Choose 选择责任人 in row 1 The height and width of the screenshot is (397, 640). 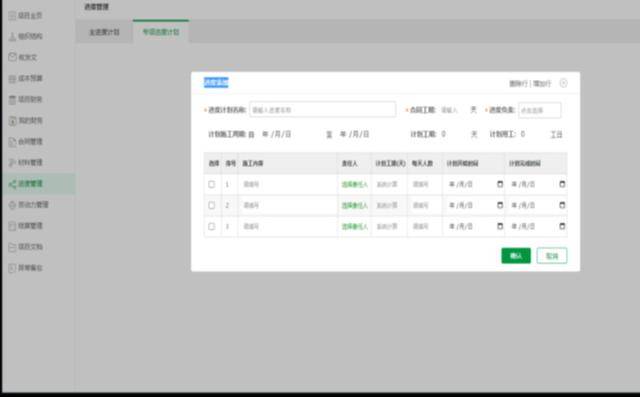click(x=354, y=184)
